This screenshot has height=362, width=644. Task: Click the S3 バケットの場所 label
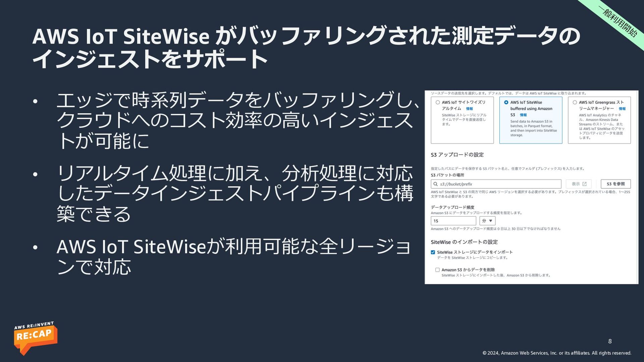click(x=447, y=175)
